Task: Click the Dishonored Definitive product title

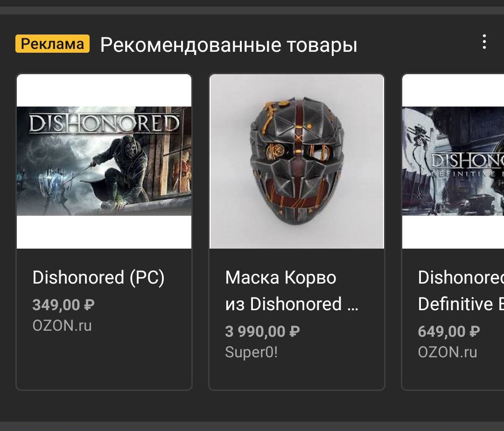Action: coord(461,291)
